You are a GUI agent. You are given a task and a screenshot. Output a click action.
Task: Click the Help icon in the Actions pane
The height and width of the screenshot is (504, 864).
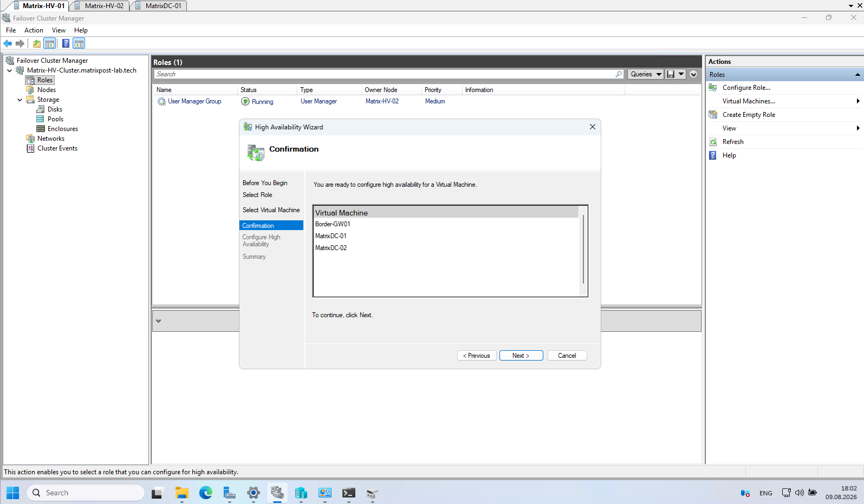(x=713, y=155)
